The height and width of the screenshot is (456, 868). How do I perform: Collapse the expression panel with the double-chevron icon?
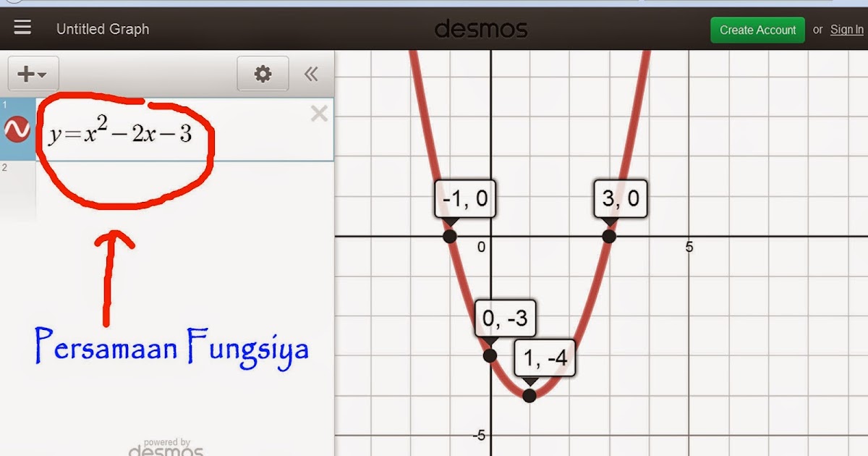tap(312, 74)
